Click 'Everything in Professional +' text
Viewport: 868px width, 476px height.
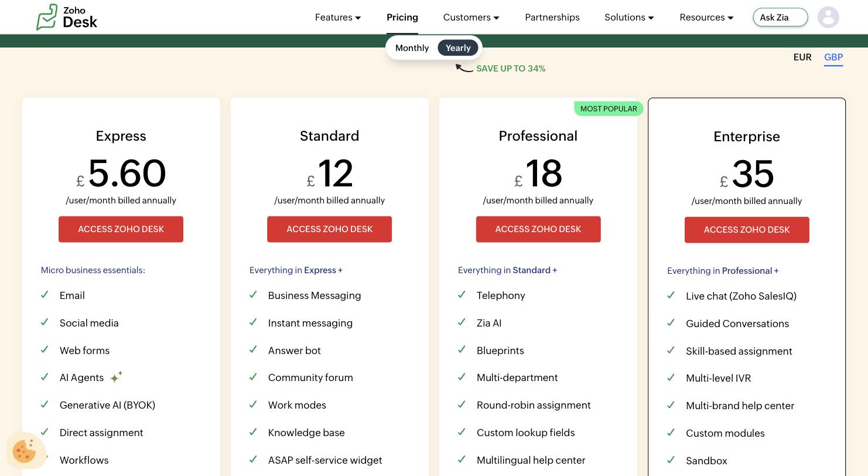(x=723, y=271)
